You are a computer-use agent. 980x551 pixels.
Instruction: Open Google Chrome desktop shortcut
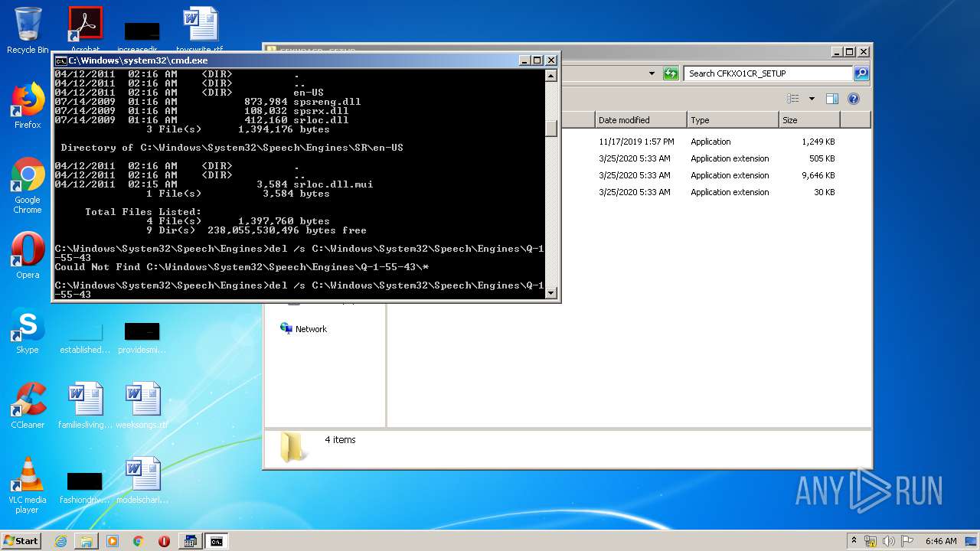coord(28,186)
